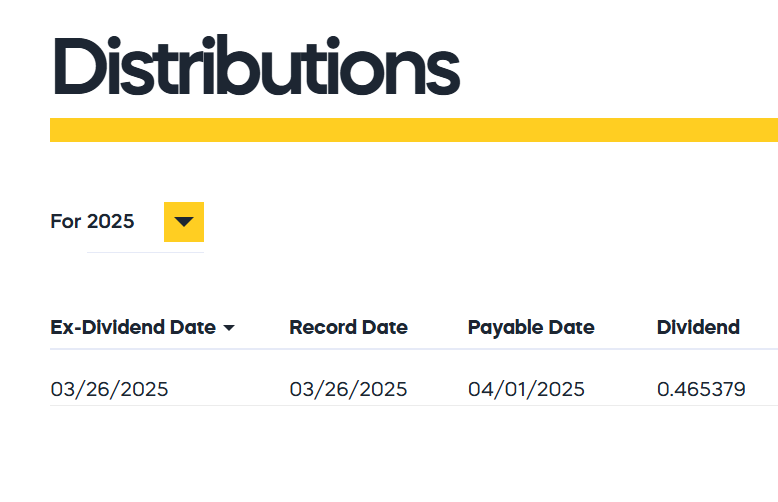Select the payable date 04/01/2025 cell
Viewport: 778px width, 502px height.
pos(526,389)
